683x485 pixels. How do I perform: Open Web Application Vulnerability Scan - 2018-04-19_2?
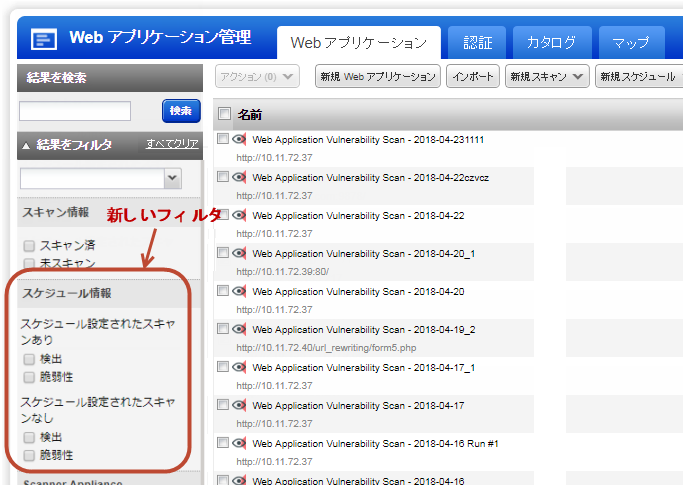click(x=363, y=329)
